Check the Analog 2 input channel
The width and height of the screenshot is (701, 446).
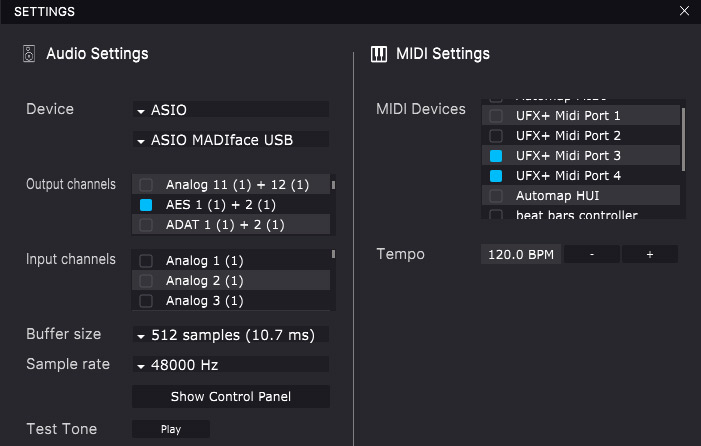(146, 281)
